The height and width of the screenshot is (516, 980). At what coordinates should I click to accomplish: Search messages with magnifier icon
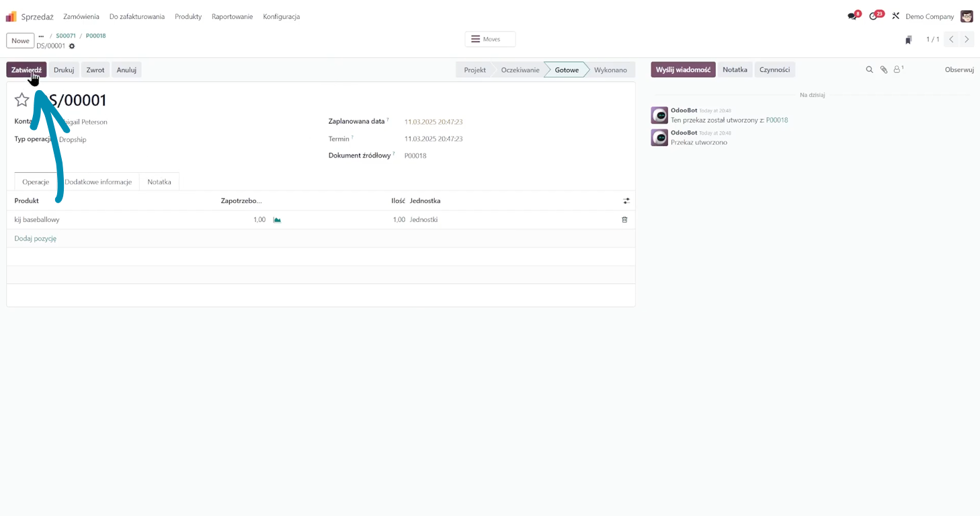tap(869, 70)
